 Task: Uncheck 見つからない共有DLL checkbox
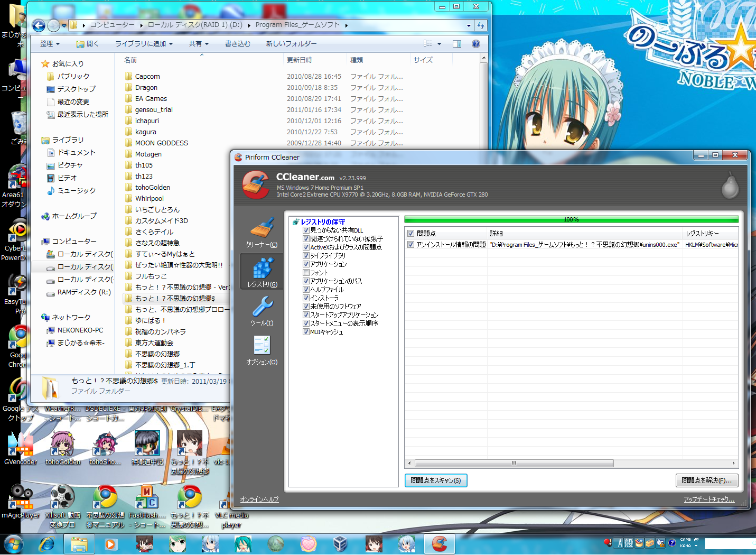point(306,230)
